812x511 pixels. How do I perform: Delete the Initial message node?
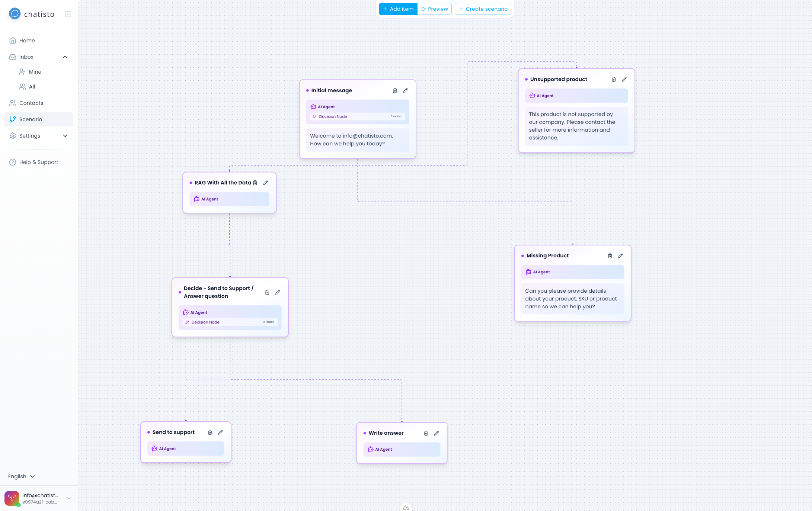[x=395, y=90]
